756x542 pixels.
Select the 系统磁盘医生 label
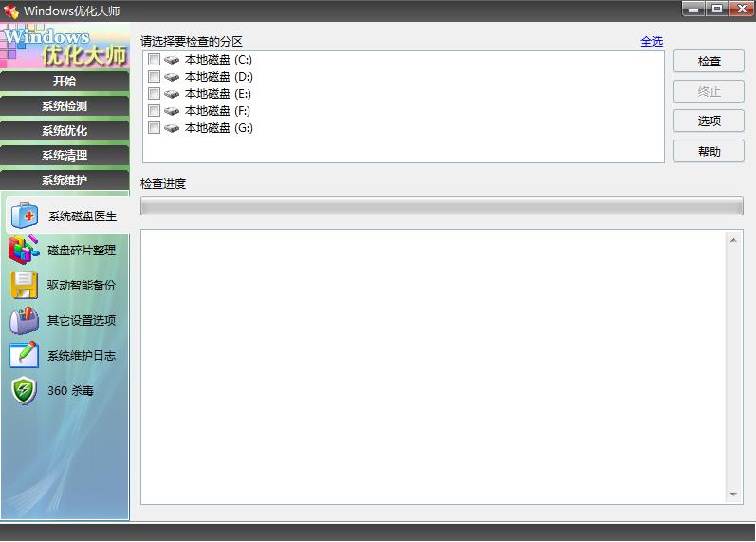coord(83,216)
